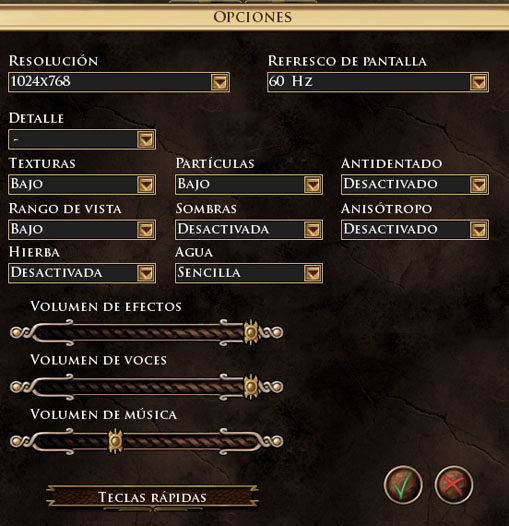The width and height of the screenshot is (509, 526).
Task: Expand the Texturas quality dropdown
Action: click(x=146, y=184)
